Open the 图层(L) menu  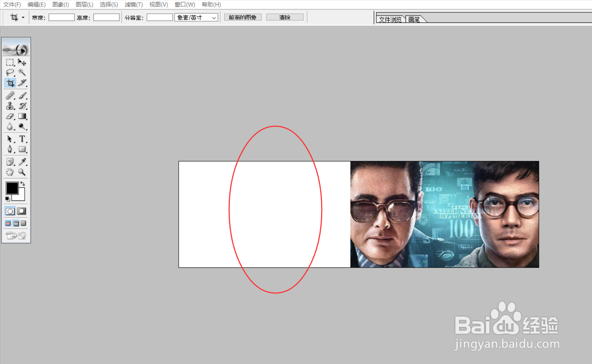(84, 4)
